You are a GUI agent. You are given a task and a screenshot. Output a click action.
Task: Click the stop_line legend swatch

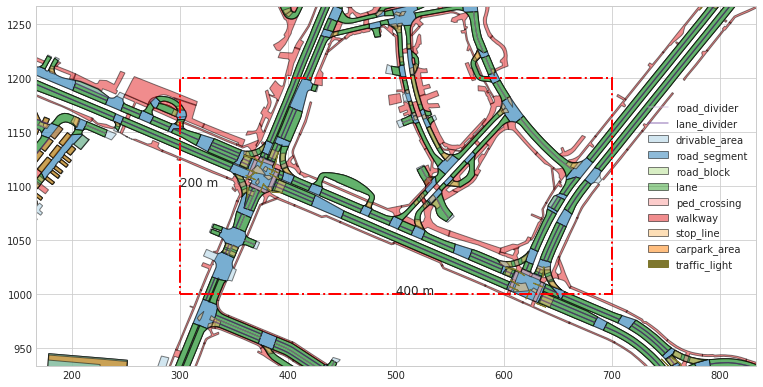pos(658,234)
